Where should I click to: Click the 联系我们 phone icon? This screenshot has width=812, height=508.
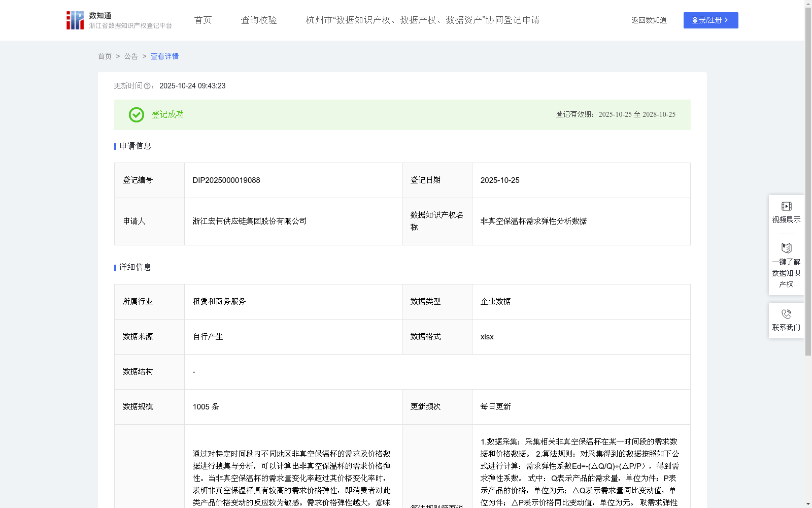coord(786,314)
